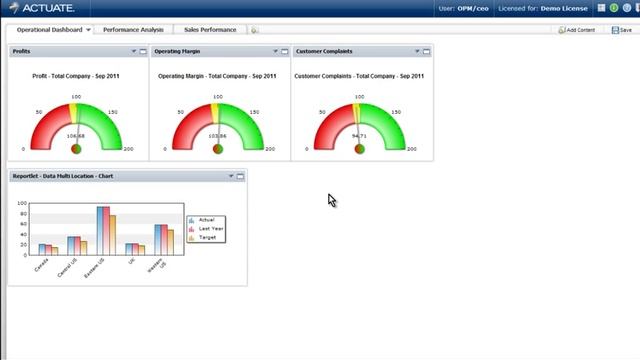Viewport: 640px width, 360px height.
Task: Click the new tab icon after Sales Performance
Action: click(254, 30)
